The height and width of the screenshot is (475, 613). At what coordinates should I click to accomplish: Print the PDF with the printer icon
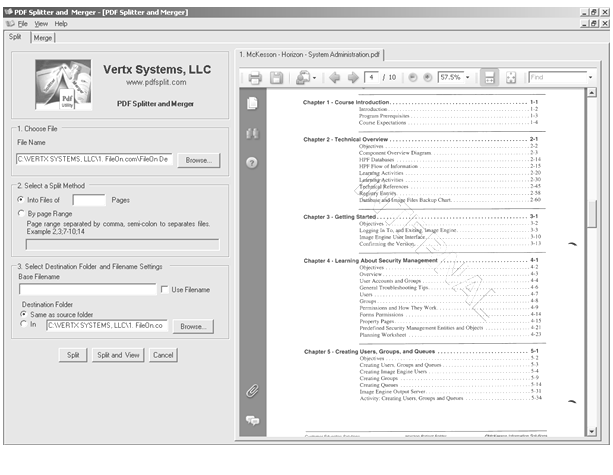[255, 78]
